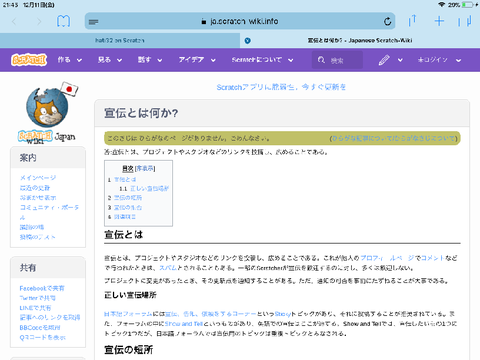
Task: Click the pencil edit icon in navbar
Action: (384, 60)
